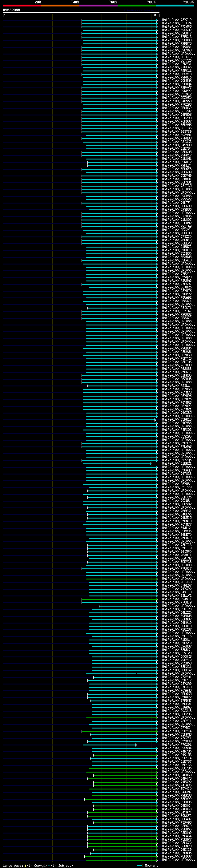Open hit UniRef100_B7FKJ3
This screenshot has width=197, height=868.
177,37
